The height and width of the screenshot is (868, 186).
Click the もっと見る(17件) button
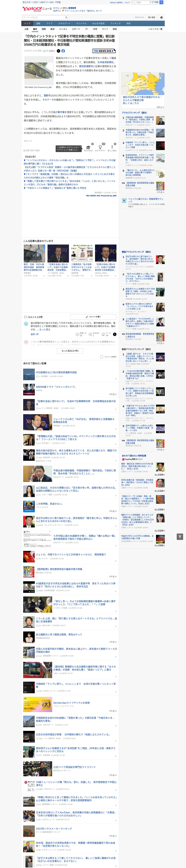coord(70,351)
